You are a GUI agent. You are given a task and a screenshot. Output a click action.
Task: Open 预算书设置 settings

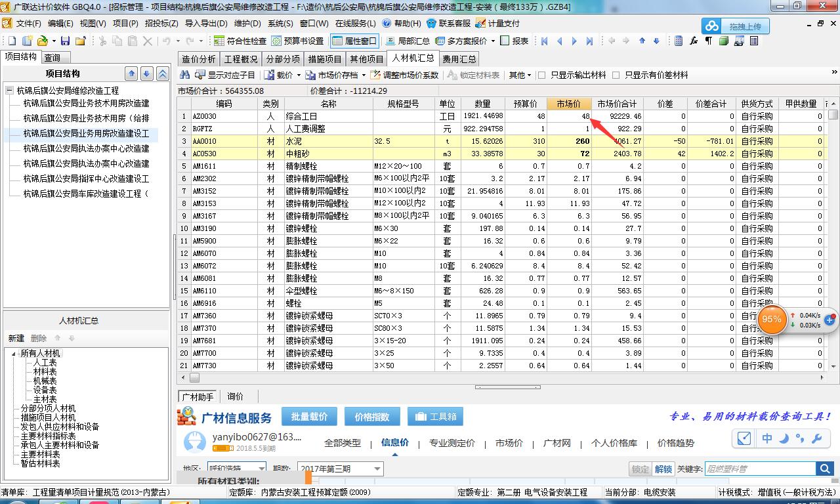coord(297,41)
